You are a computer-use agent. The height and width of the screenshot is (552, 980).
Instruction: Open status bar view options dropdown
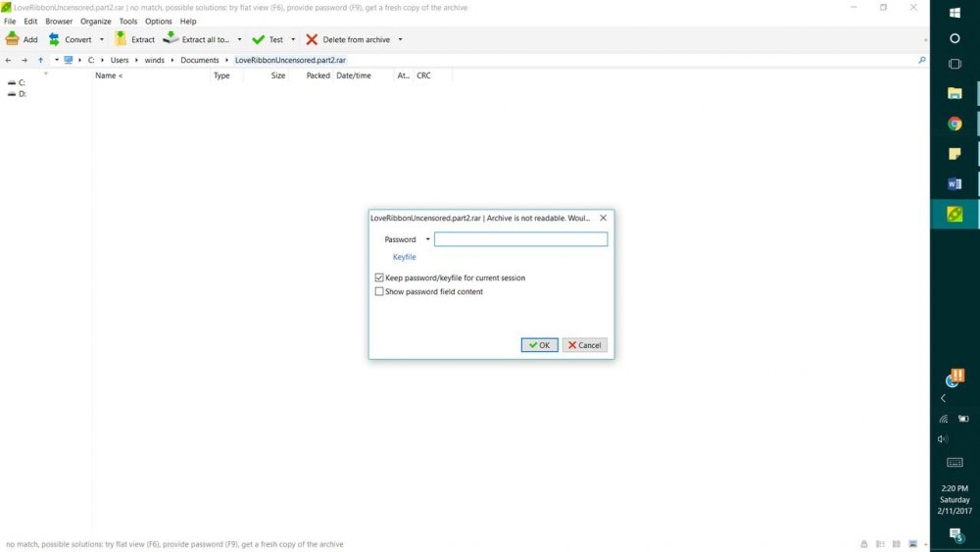coord(925,544)
